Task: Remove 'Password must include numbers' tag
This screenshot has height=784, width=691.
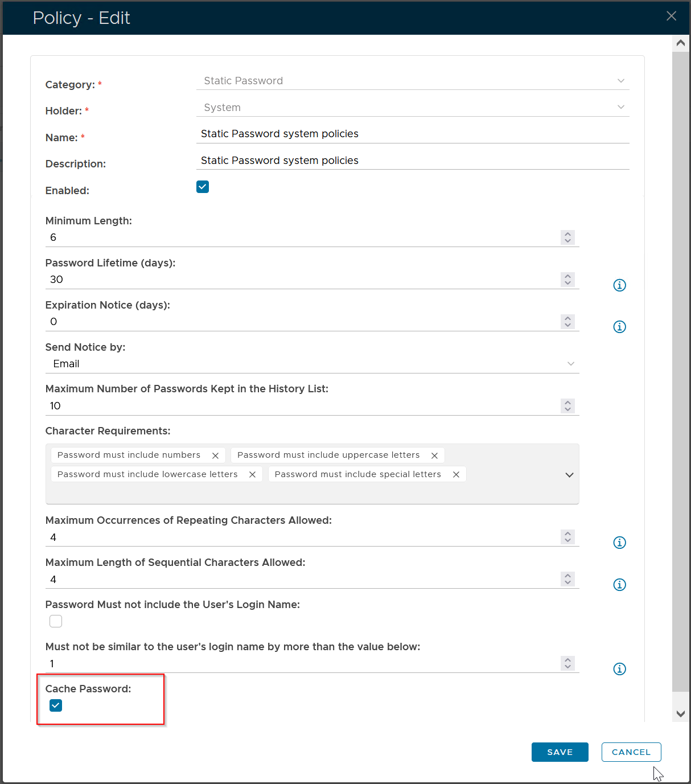Action: pos(215,455)
